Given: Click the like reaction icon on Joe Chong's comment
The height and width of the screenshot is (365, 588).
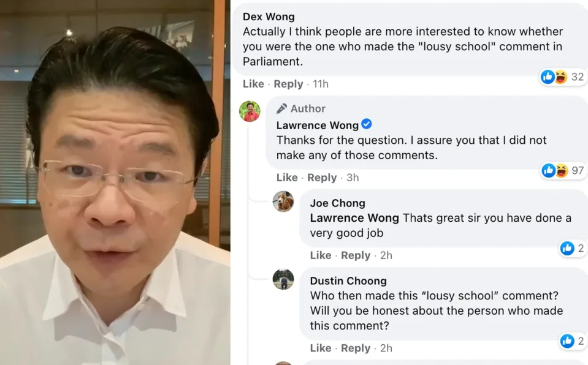Looking at the screenshot, I should 567,248.
